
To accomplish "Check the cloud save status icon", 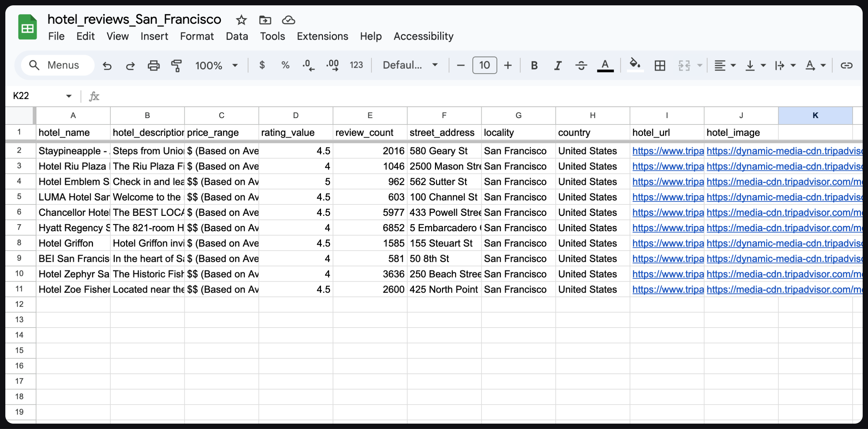I will click(288, 20).
